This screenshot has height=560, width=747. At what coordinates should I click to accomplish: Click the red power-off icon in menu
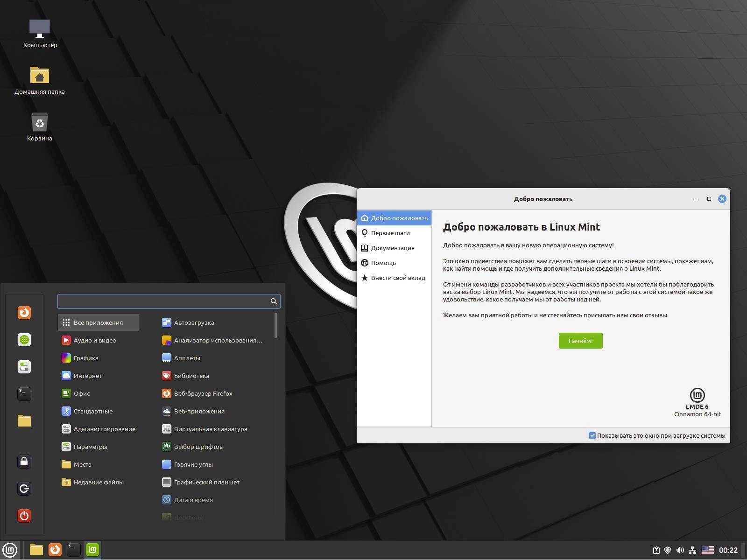click(24, 516)
